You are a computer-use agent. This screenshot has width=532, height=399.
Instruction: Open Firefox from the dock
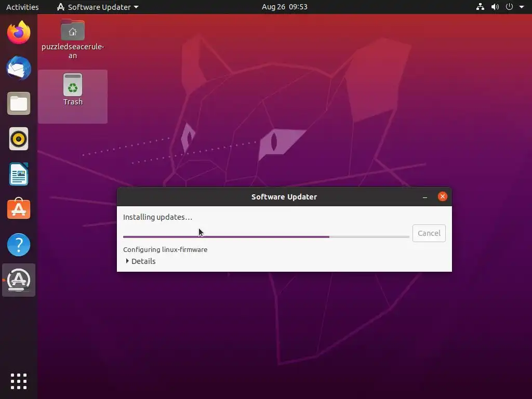pos(19,33)
